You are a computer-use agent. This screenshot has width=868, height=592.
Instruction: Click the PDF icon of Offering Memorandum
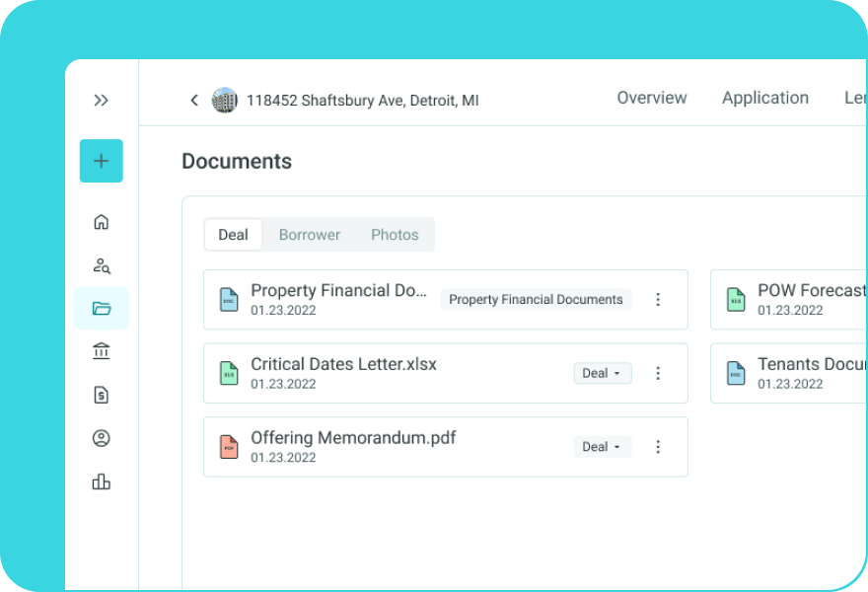pos(229,447)
